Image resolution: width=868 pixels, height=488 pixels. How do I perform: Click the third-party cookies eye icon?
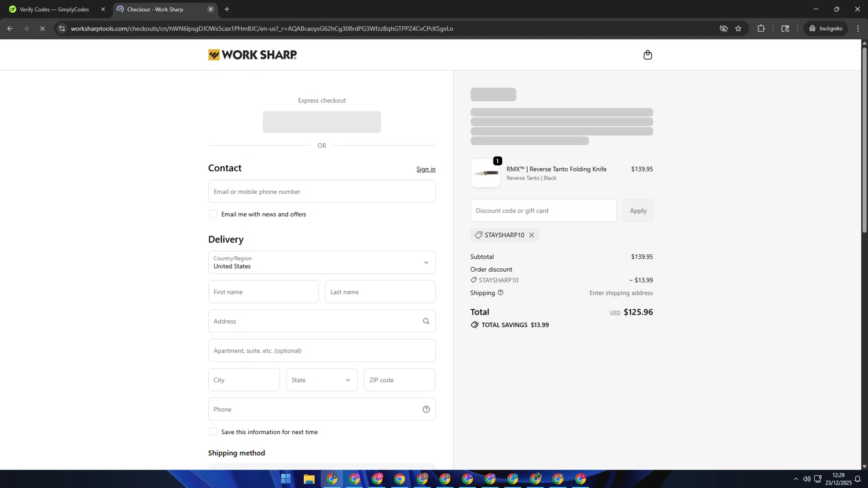click(x=723, y=28)
